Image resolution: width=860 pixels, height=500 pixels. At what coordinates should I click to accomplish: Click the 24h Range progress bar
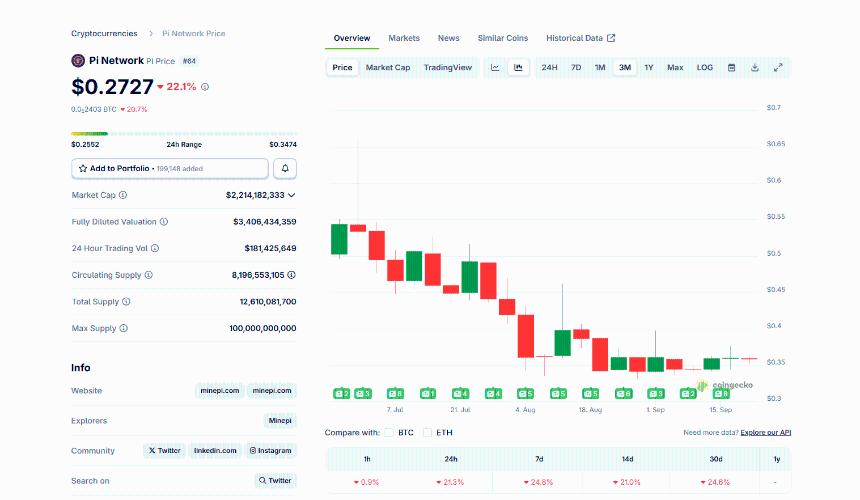(184, 133)
